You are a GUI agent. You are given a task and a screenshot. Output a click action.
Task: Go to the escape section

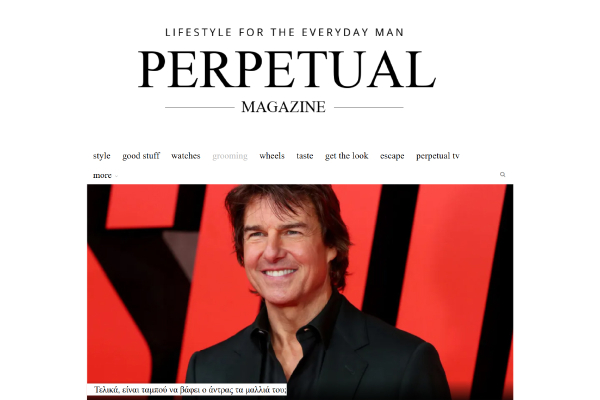[392, 156]
